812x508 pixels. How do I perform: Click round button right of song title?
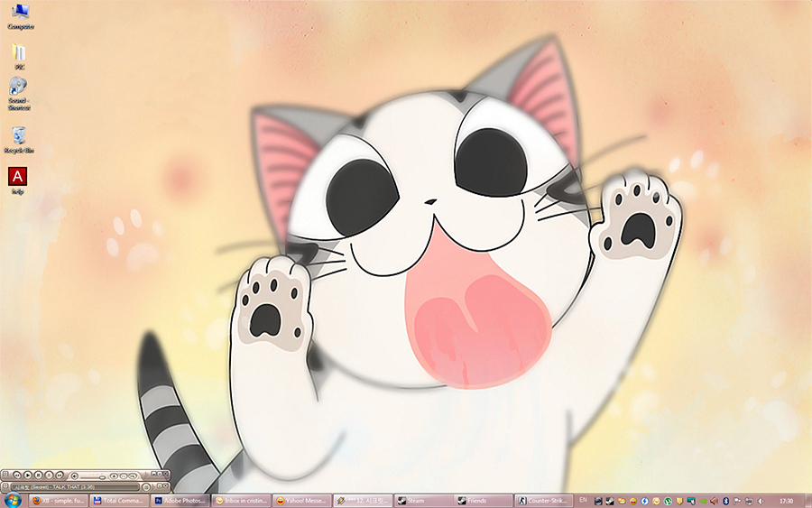pos(146,487)
